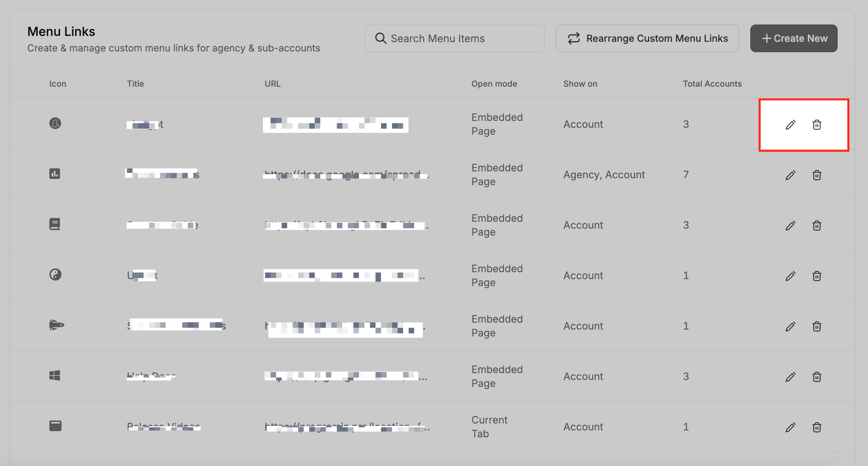
Task: Click edit pencil in Windows logo row
Action: coord(790,377)
